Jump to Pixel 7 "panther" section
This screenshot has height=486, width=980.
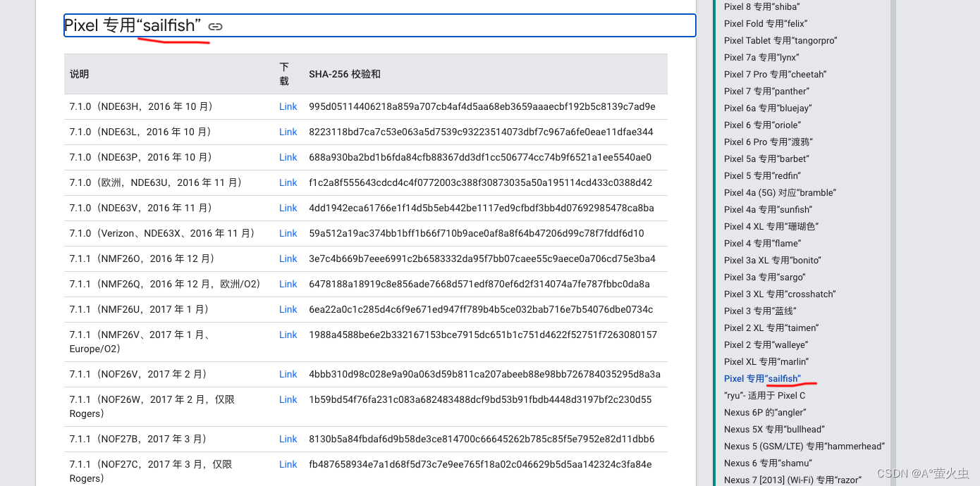coord(766,91)
